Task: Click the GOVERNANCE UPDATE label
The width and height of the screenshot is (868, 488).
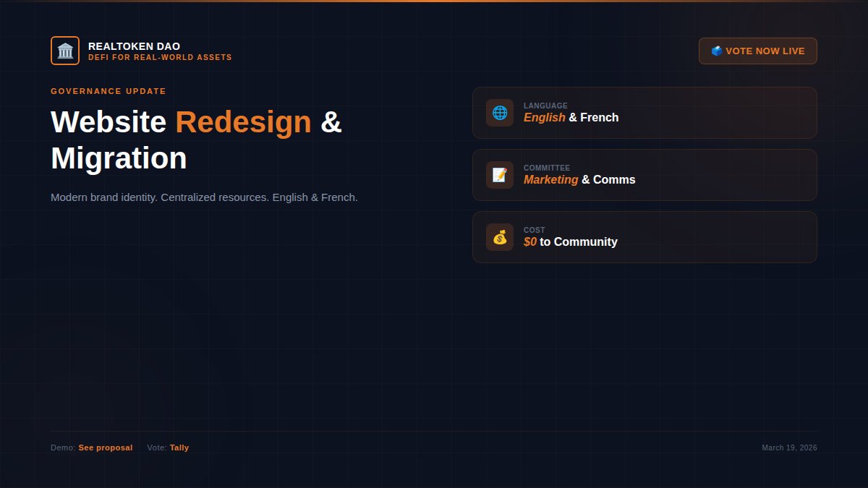Action: (x=109, y=91)
